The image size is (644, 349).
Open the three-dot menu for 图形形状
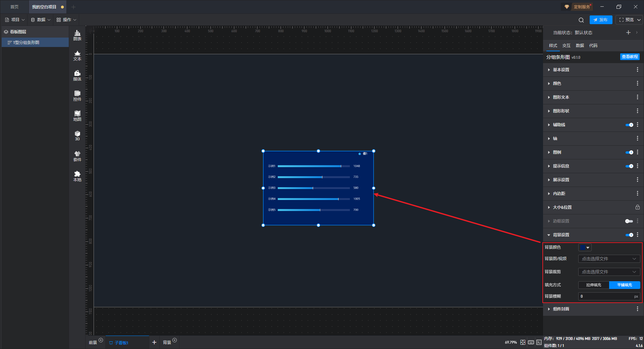637,111
